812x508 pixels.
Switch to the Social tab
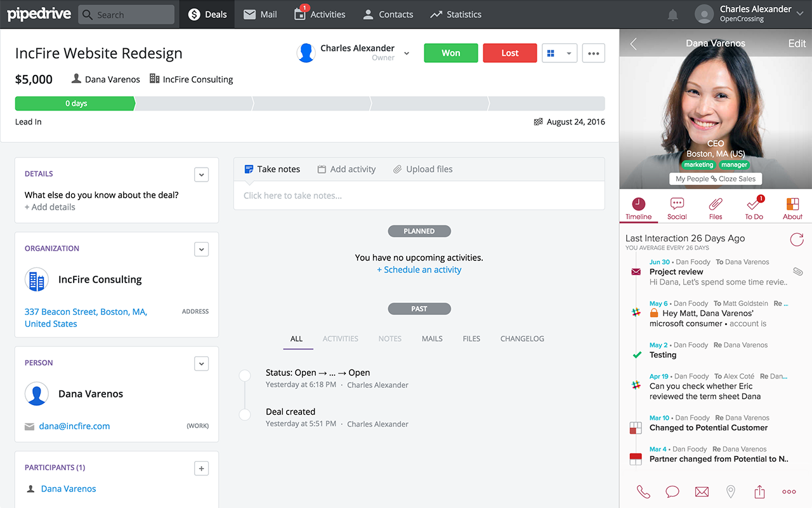677,208
